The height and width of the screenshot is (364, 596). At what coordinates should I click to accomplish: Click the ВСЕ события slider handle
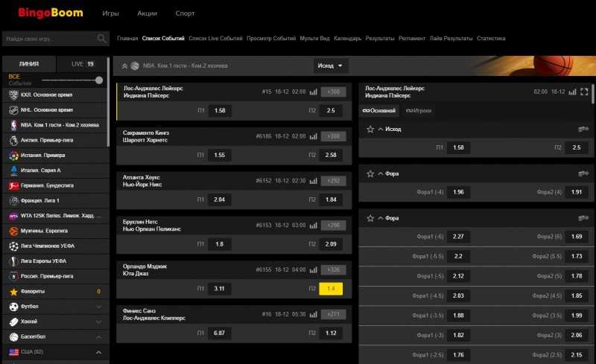coord(99,80)
